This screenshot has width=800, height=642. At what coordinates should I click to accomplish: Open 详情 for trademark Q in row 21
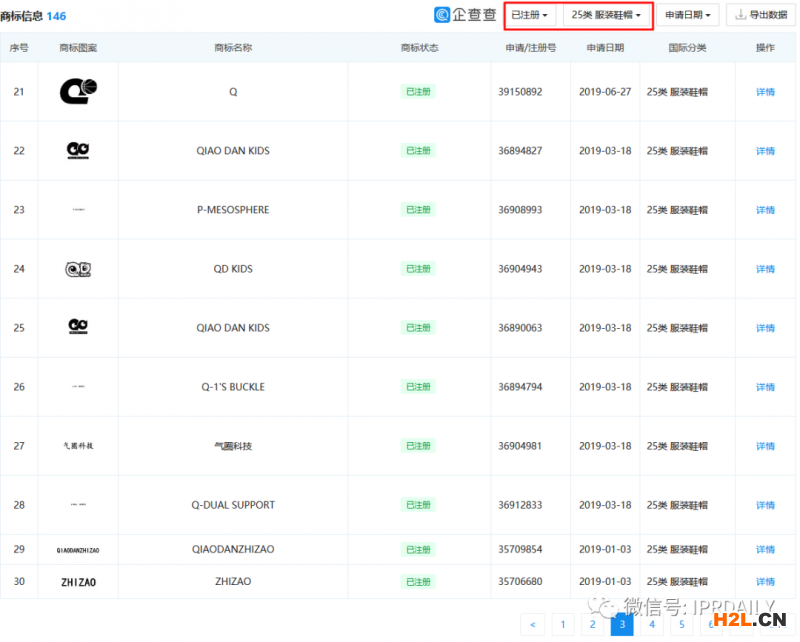click(x=765, y=92)
